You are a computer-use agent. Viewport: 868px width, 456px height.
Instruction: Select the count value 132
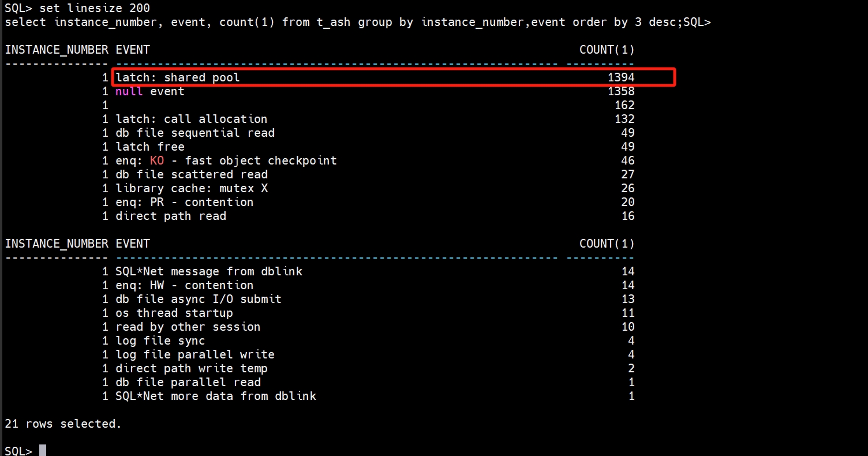click(x=624, y=119)
